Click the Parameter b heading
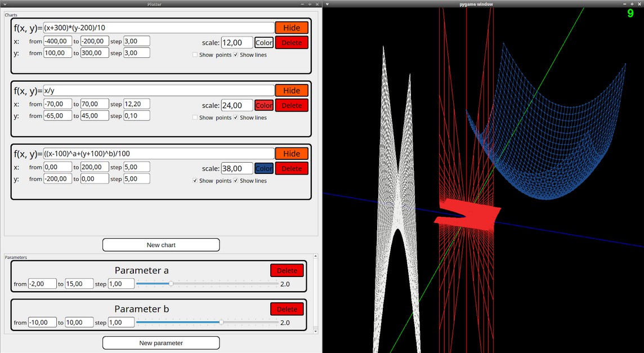Image resolution: width=644 pixels, height=353 pixels. point(142,309)
